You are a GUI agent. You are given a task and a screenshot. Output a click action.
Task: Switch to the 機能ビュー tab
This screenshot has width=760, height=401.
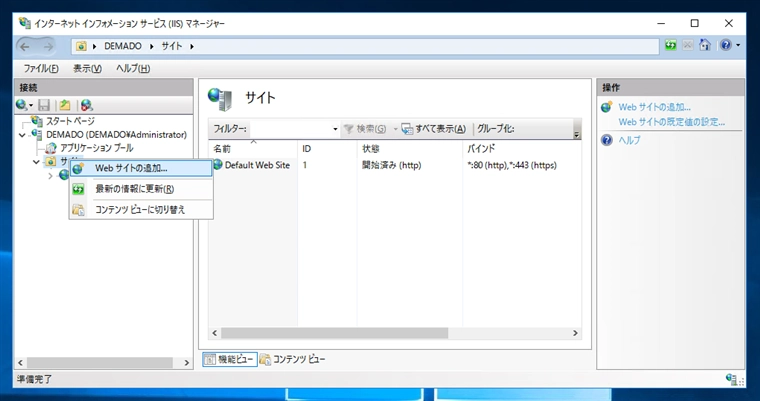coord(230,359)
